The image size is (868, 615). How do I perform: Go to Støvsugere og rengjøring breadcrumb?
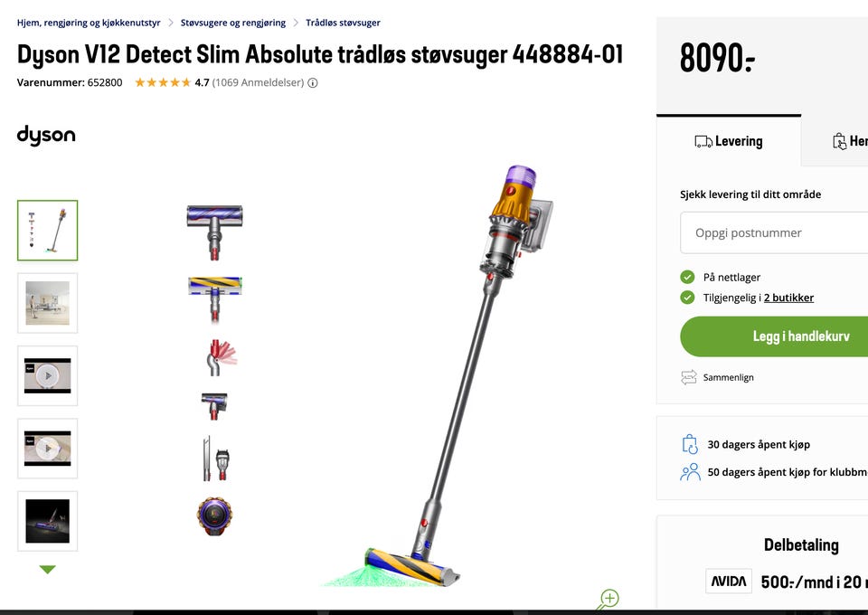233,23
